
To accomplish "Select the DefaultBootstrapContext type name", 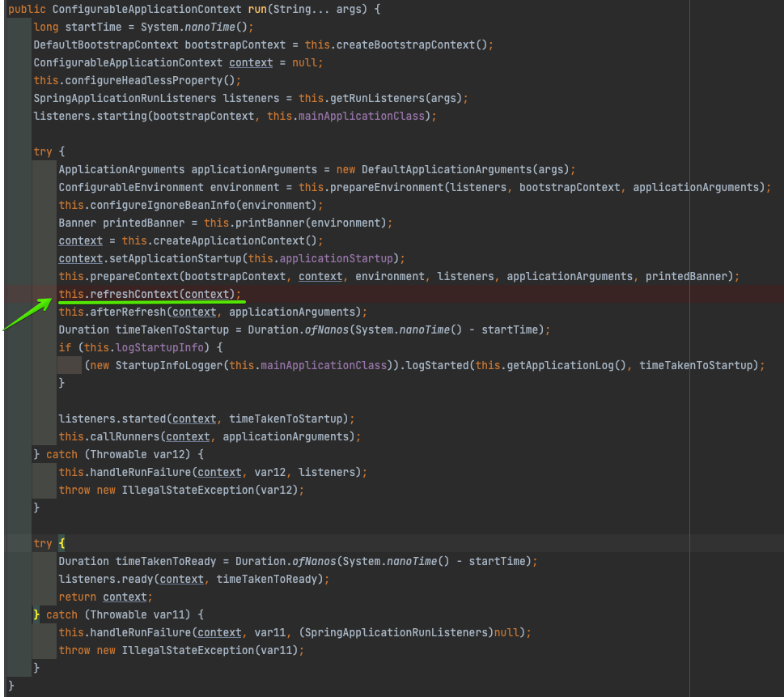I will [x=106, y=45].
